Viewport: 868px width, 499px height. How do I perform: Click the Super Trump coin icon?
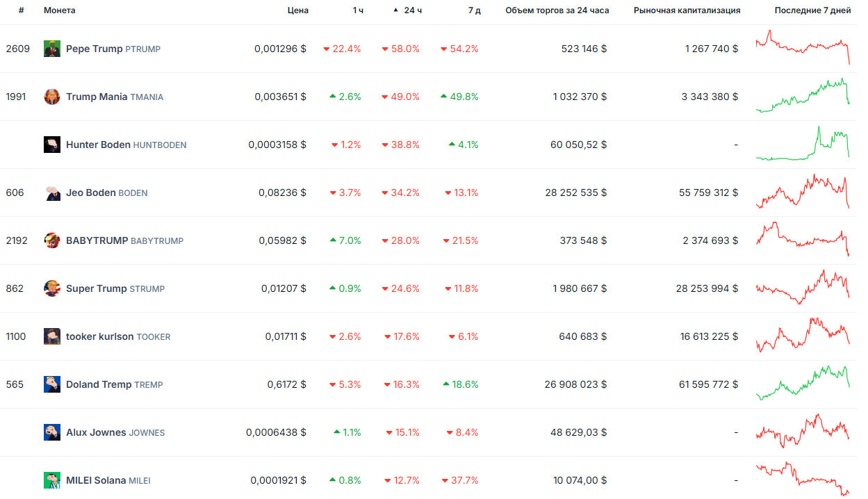pyautogui.click(x=52, y=288)
